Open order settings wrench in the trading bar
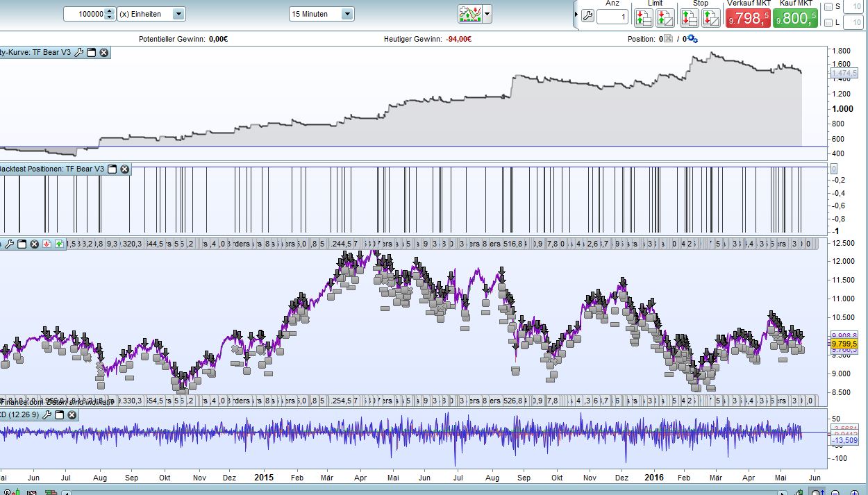This screenshot has width=868, height=495. click(587, 17)
